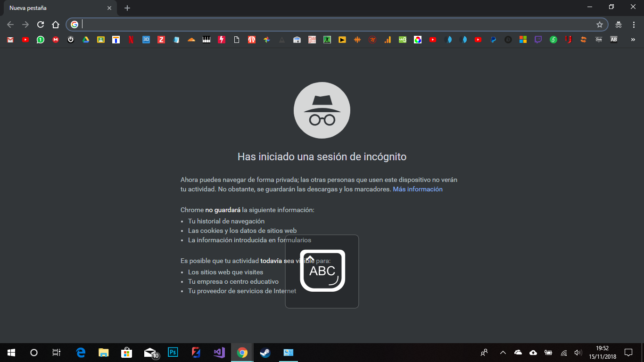This screenshot has width=644, height=362.
Task: Show hidden system tray icons
Action: 503,353
